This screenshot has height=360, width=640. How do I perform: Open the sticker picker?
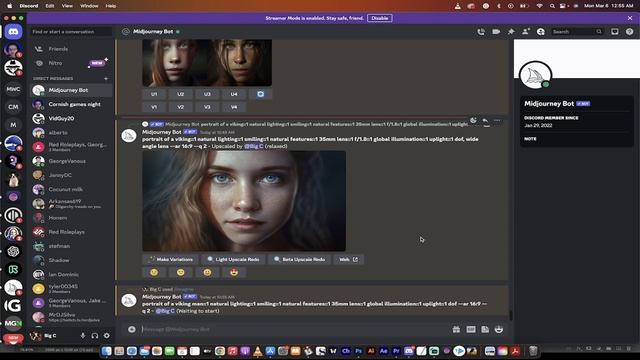[485, 329]
